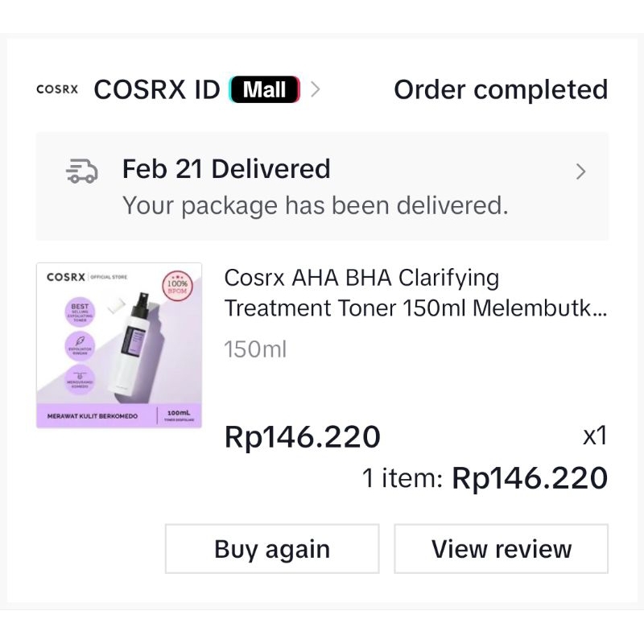Expand delivery details chevron arrow
The width and height of the screenshot is (644, 644).
pos(580,171)
